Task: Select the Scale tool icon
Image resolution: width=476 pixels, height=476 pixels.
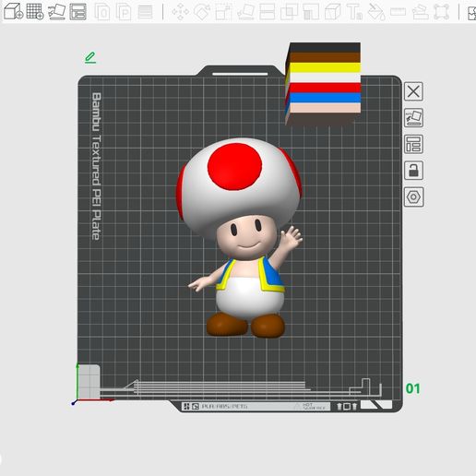Action: tap(223, 12)
